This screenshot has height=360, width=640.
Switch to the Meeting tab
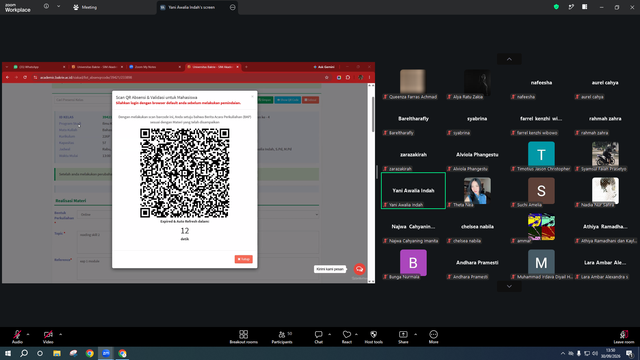(85, 7)
